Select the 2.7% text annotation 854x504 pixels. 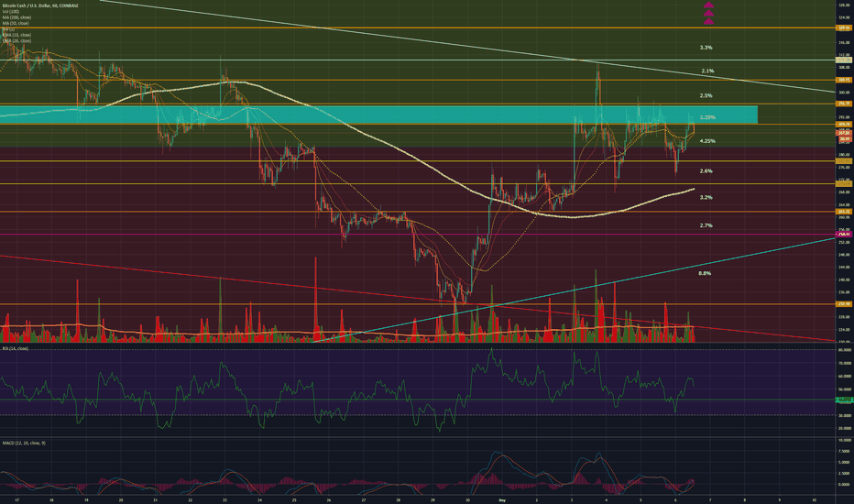pos(706,225)
